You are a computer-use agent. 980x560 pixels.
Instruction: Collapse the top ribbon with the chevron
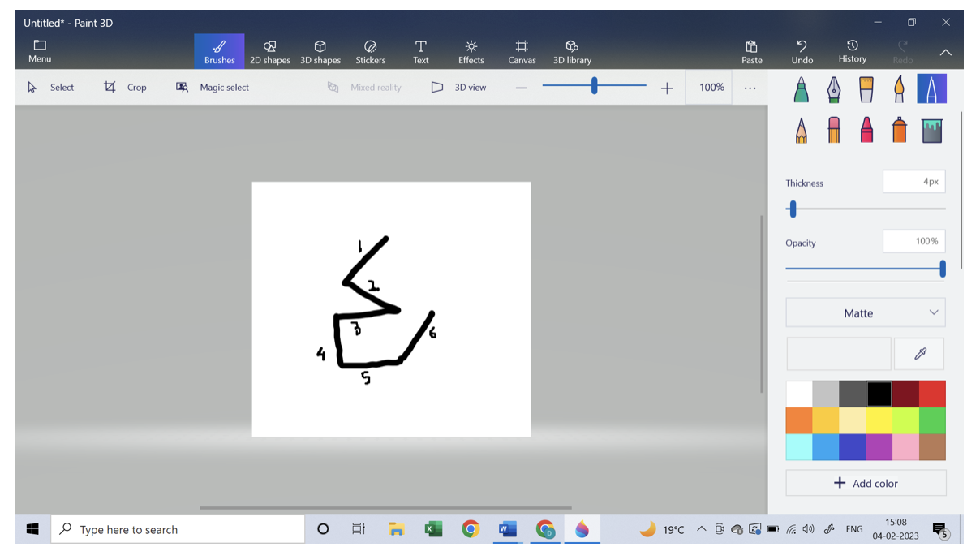[945, 52]
